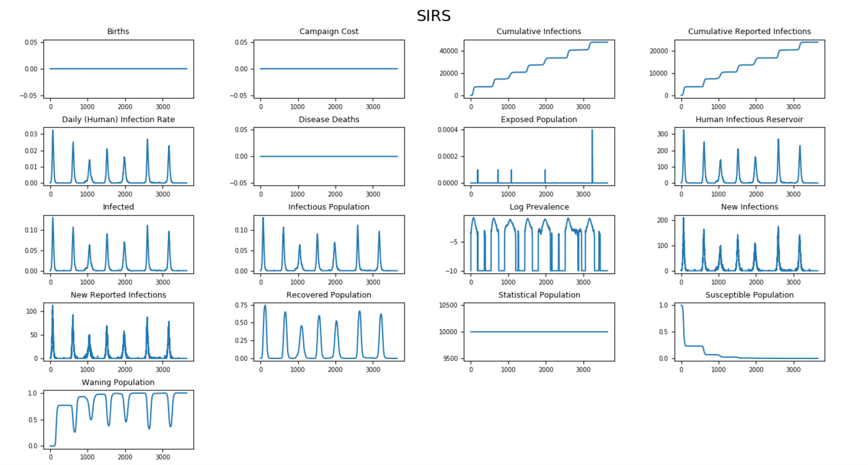Click the Waning Population chart

pyautogui.click(x=118, y=420)
